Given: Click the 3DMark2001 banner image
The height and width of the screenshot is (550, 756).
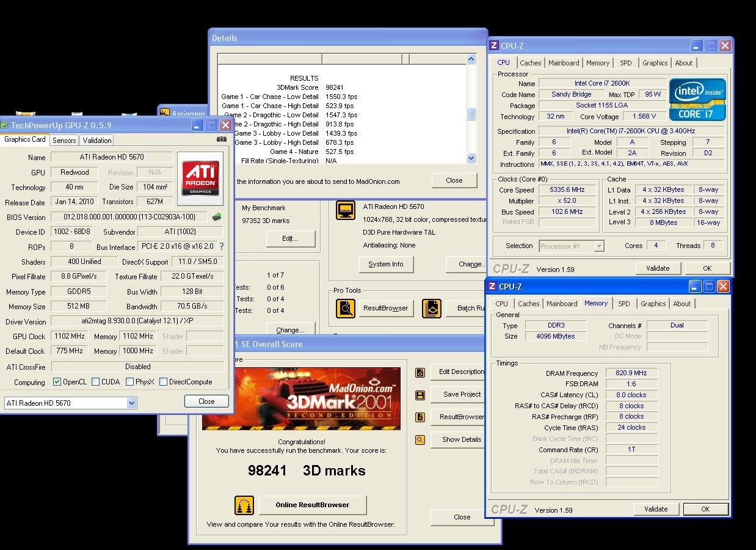Looking at the screenshot, I should 302,398.
